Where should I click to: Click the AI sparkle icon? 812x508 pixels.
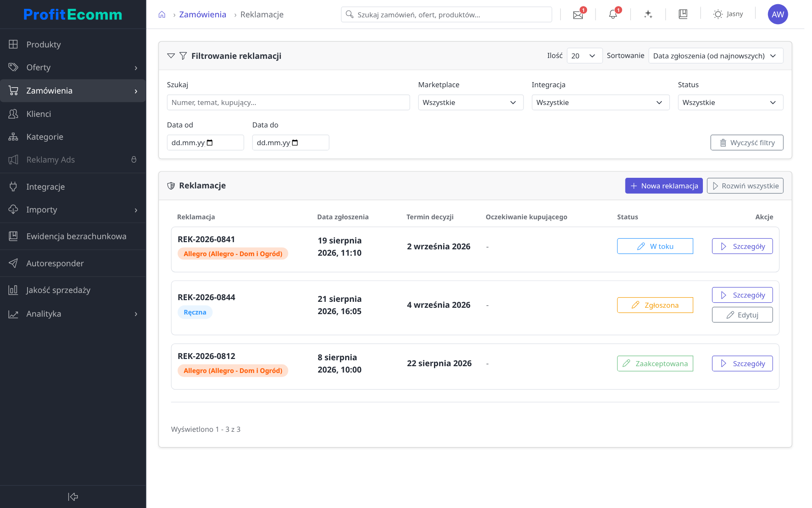click(x=648, y=14)
